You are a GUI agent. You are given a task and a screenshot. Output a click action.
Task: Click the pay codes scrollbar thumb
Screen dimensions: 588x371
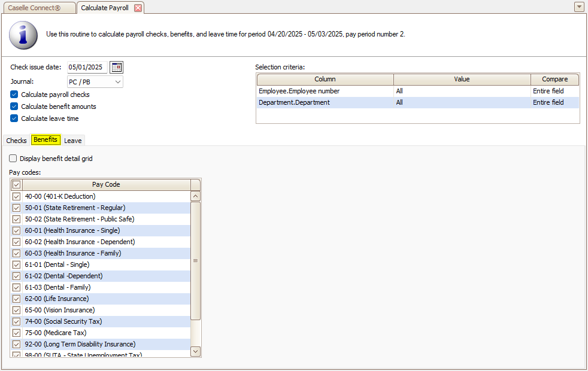pos(195,261)
